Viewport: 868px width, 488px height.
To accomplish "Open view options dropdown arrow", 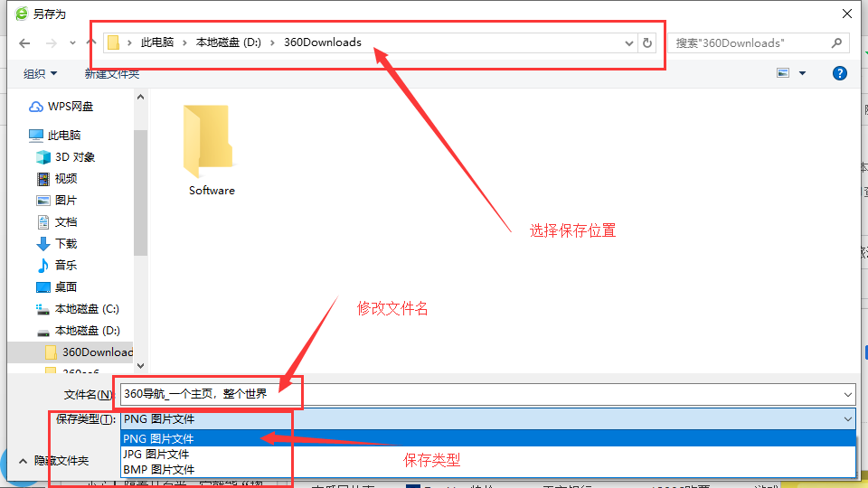I will (802, 73).
